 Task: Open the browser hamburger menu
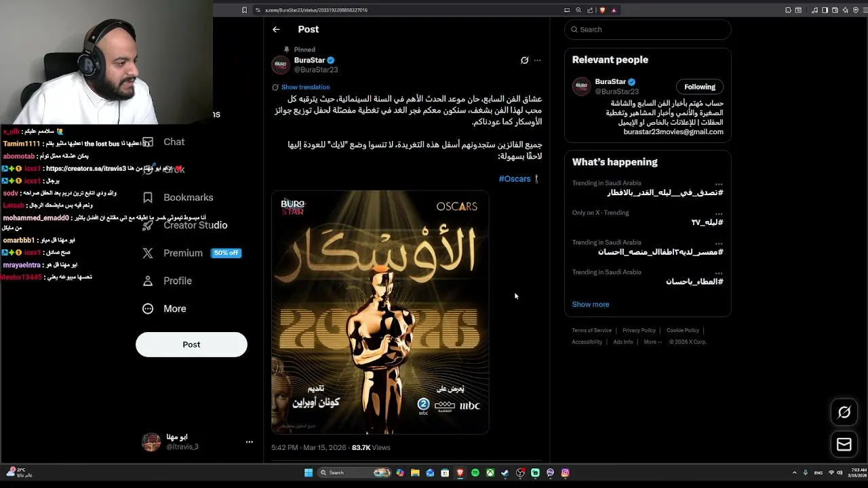coord(865,10)
